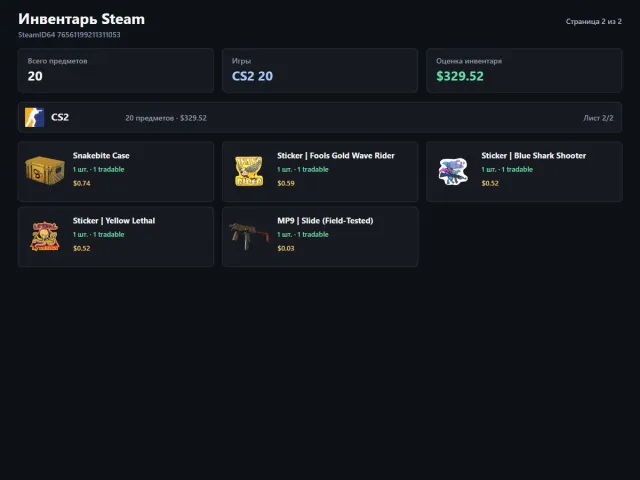640x480 pixels.
Task: Open Sticker | Fools Gold Wave Rider title
Action: (x=336, y=156)
